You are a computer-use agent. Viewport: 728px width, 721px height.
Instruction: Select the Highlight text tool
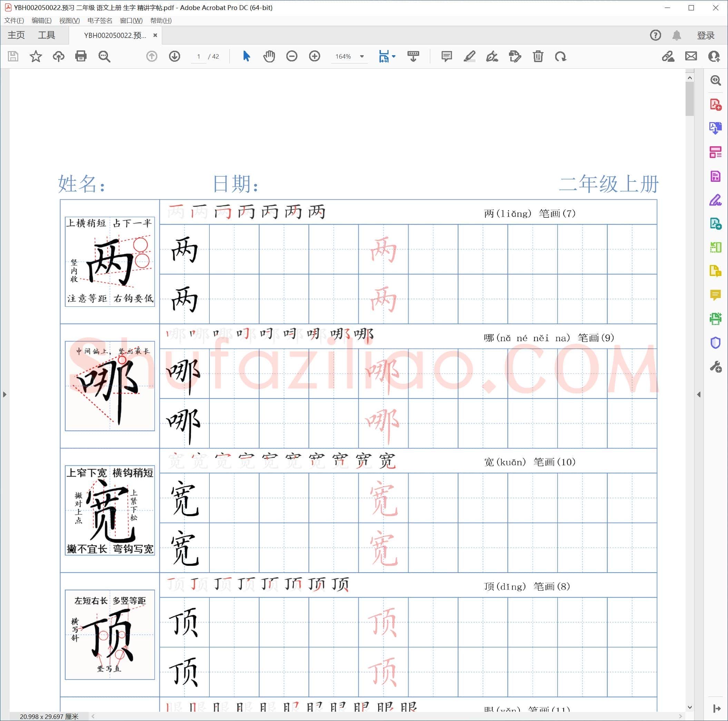[x=470, y=57]
